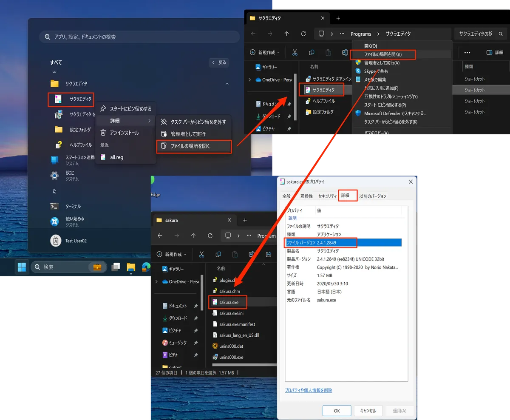Click the 戻る back button in Start menu
The image size is (510, 420).
(x=219, y=62)
